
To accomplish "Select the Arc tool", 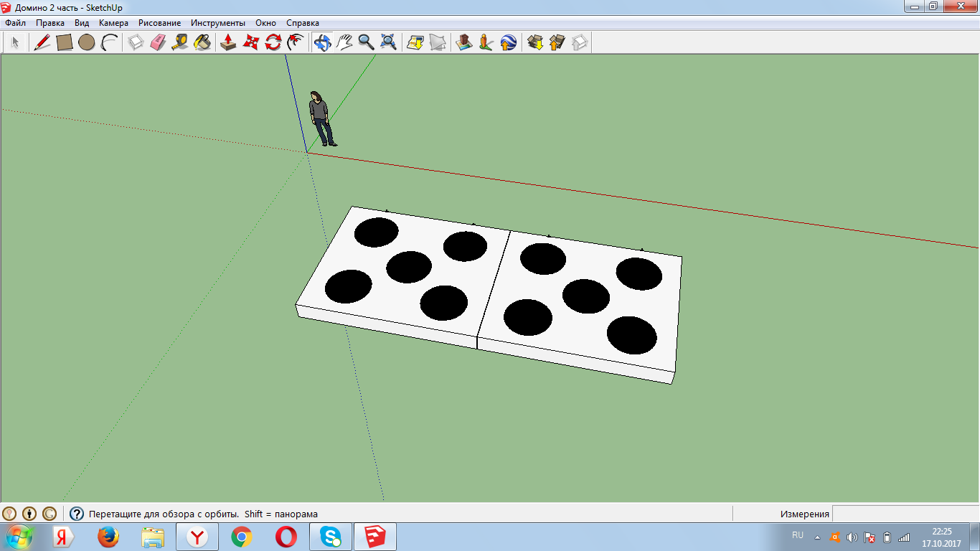I will [109, 43].
